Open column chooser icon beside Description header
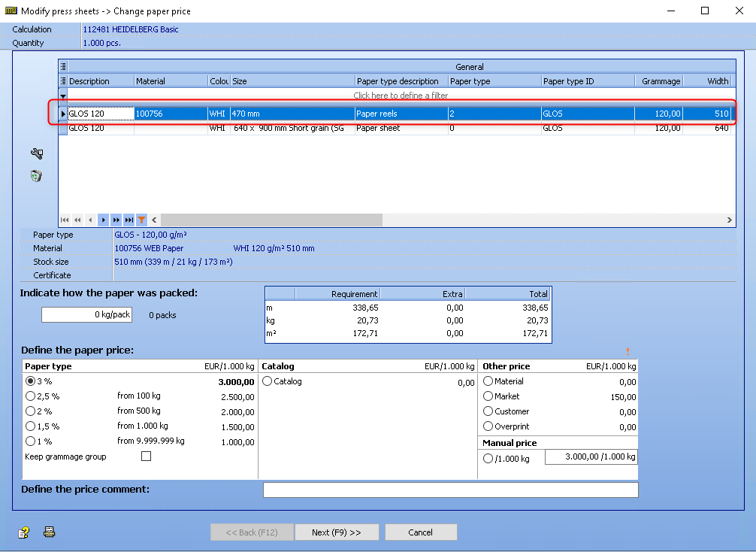Screen dimensions: 756x552 tap(63, 81)
